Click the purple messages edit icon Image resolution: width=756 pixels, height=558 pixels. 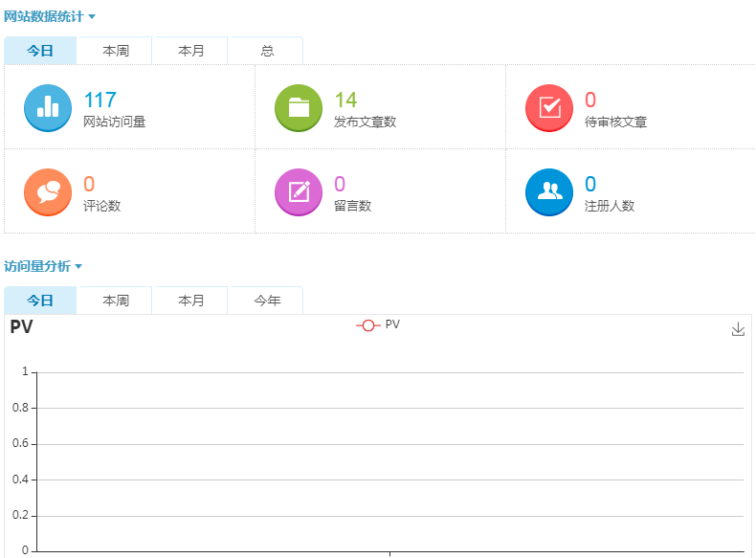(299, 191)
